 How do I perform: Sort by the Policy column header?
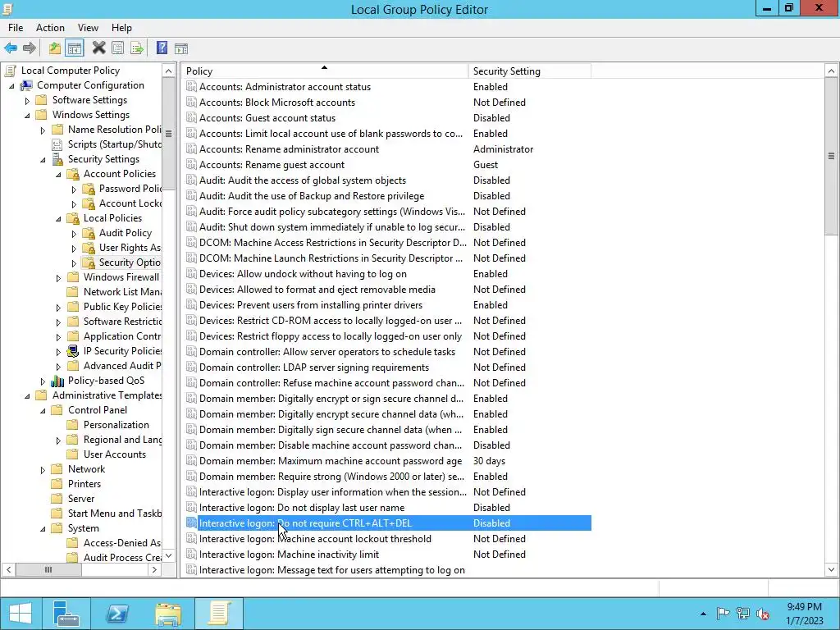[325, 71]
